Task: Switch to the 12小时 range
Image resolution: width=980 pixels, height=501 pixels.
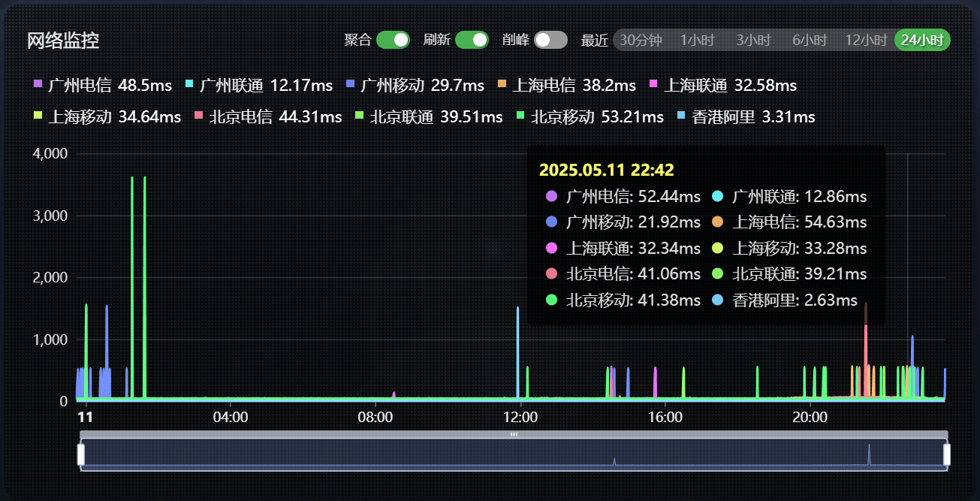Action: (x=866, y=40)
